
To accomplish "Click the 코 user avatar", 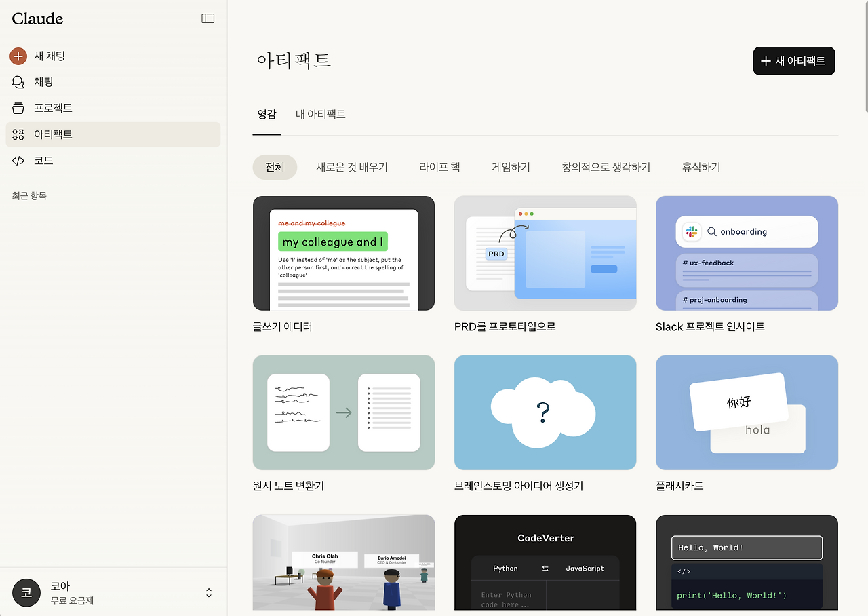I will [26, 592].
